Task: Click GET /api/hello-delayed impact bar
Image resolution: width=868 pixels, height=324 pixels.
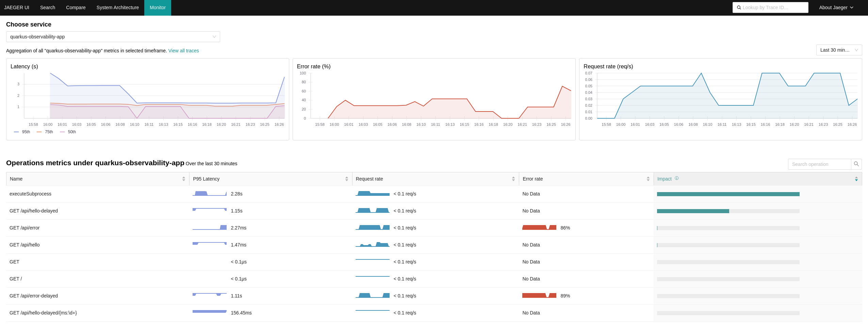Action: 728,211
